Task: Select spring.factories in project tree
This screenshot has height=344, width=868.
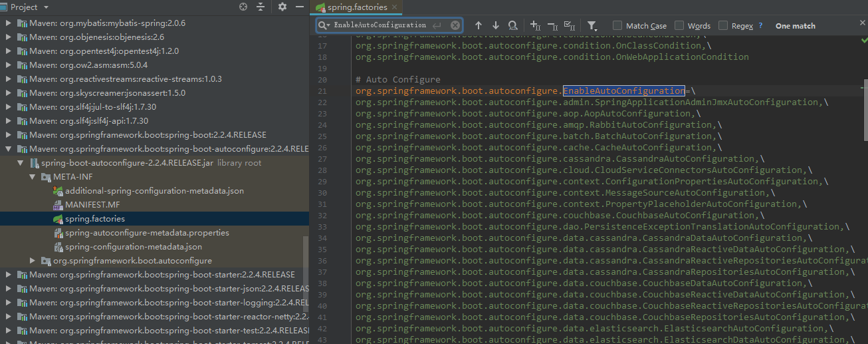Action: [x=95, y=219]
